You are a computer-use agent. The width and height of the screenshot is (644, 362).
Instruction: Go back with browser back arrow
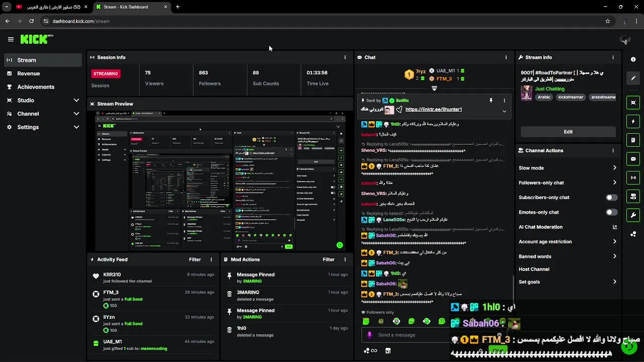click(x=8, y=21)
